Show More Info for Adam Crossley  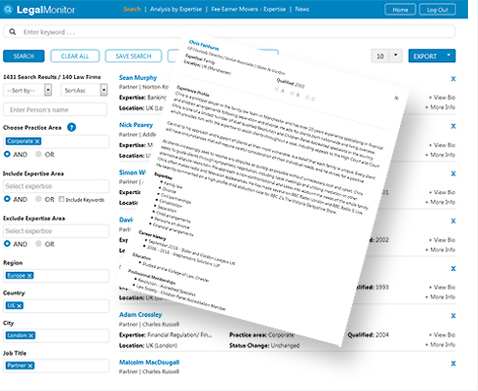(x=440, y=344)
